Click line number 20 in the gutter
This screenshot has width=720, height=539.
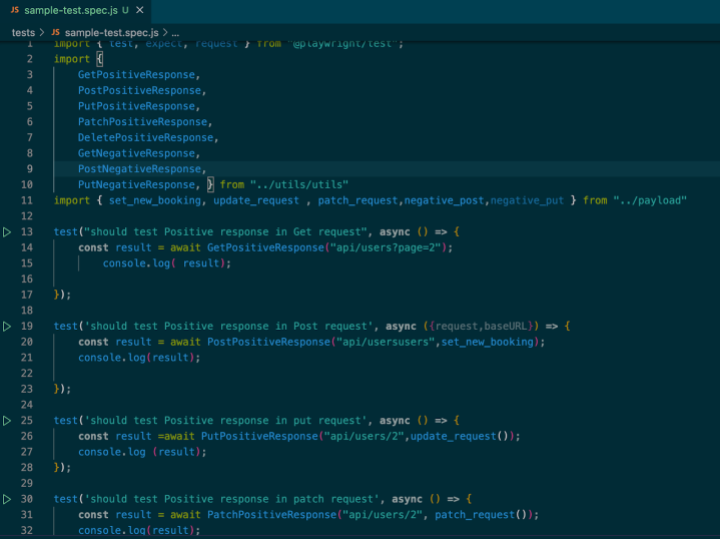coord(28,342)
